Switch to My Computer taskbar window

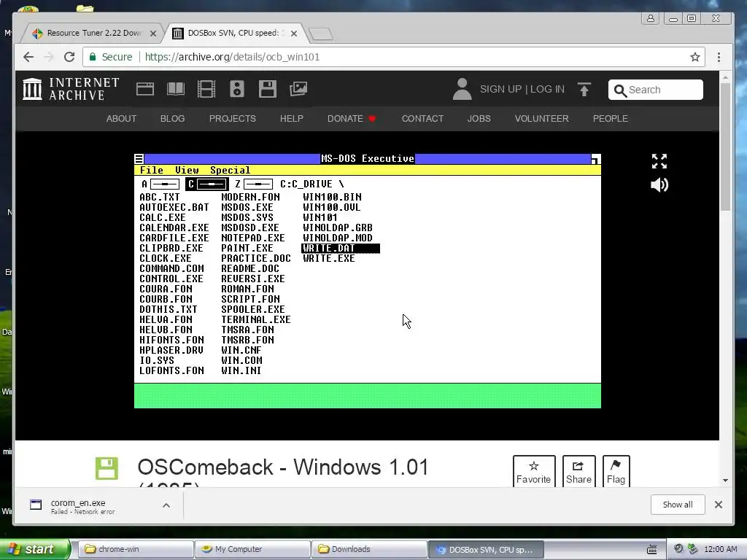[x=252, y=549]
